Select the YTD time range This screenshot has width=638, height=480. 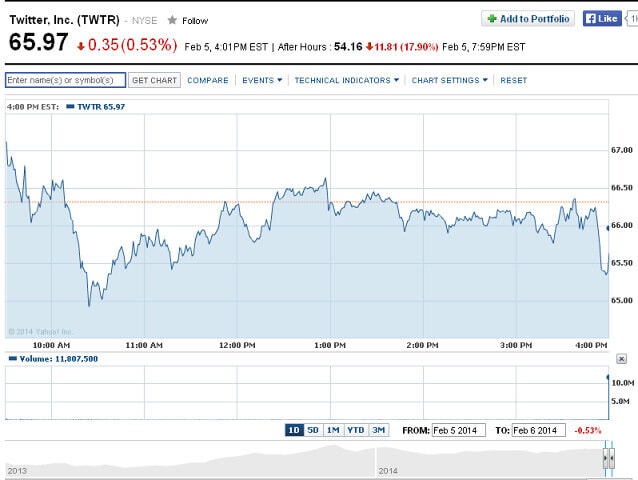355,430
